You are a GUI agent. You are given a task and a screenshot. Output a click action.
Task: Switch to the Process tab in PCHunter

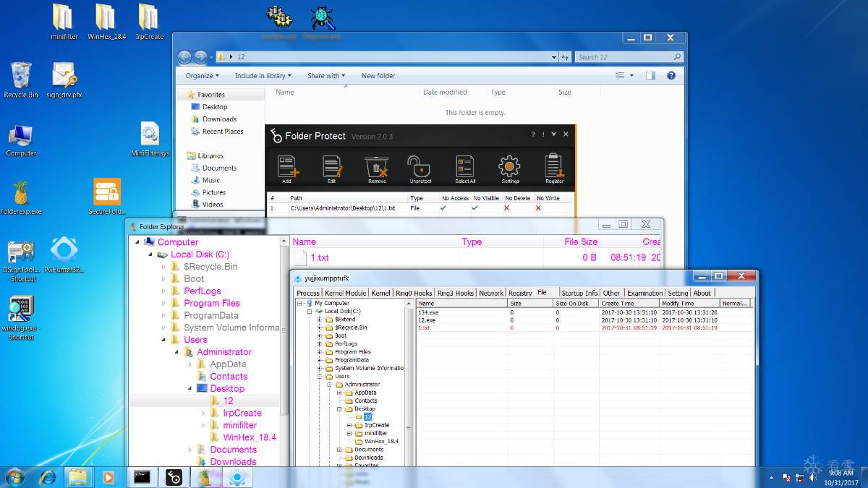click(308, 293)
